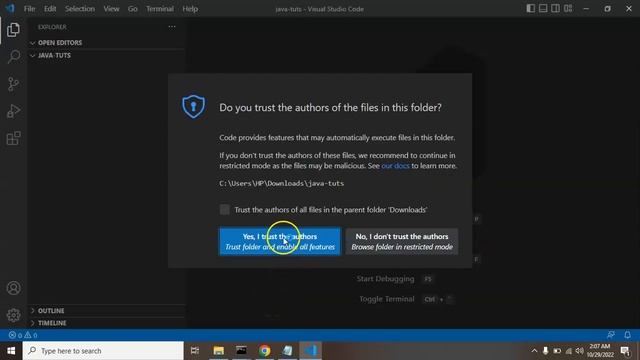
Task: Open Windows Start menu
Action: coord(11,351)
